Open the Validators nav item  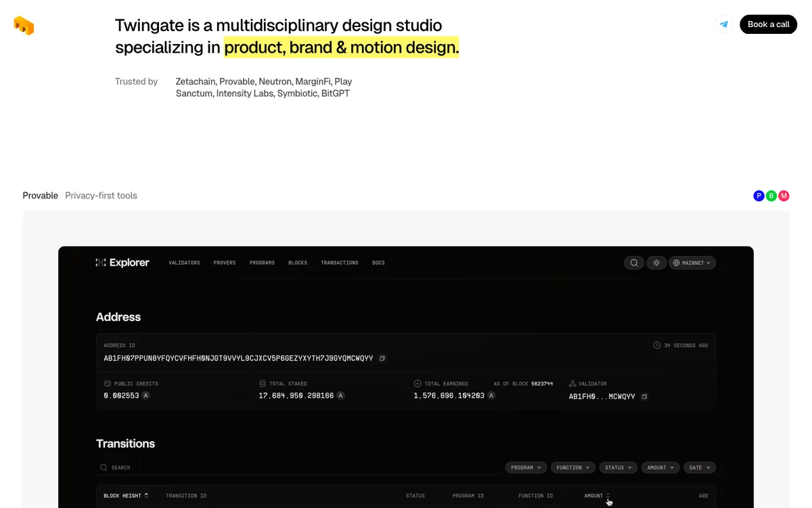tap(184, 263)
